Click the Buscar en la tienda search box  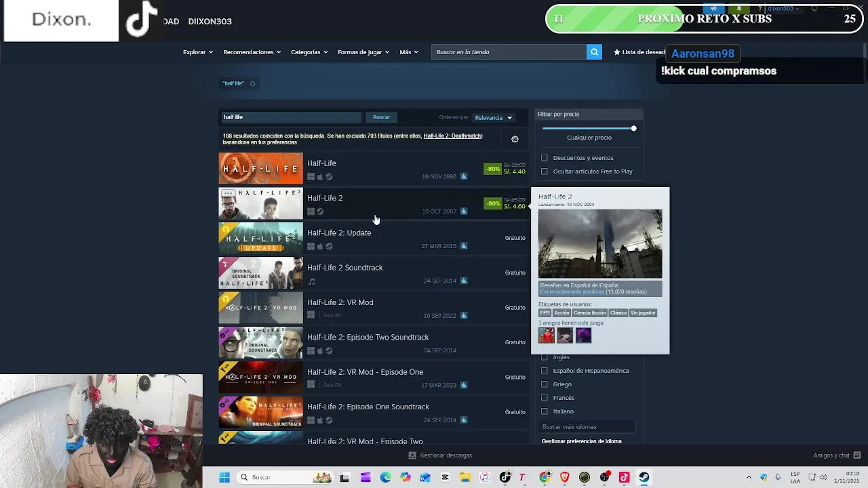pos(509,52)
